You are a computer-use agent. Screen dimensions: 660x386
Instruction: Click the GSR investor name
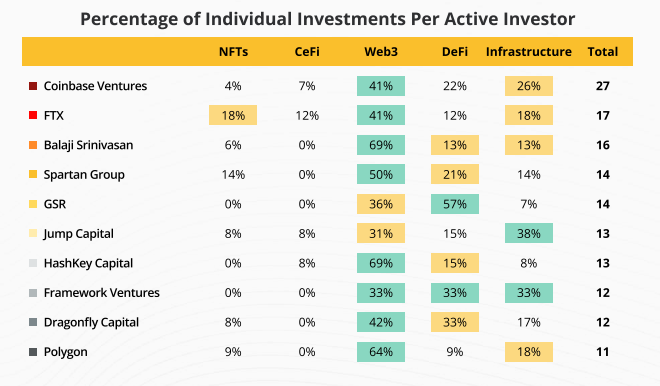click(55, 204)
